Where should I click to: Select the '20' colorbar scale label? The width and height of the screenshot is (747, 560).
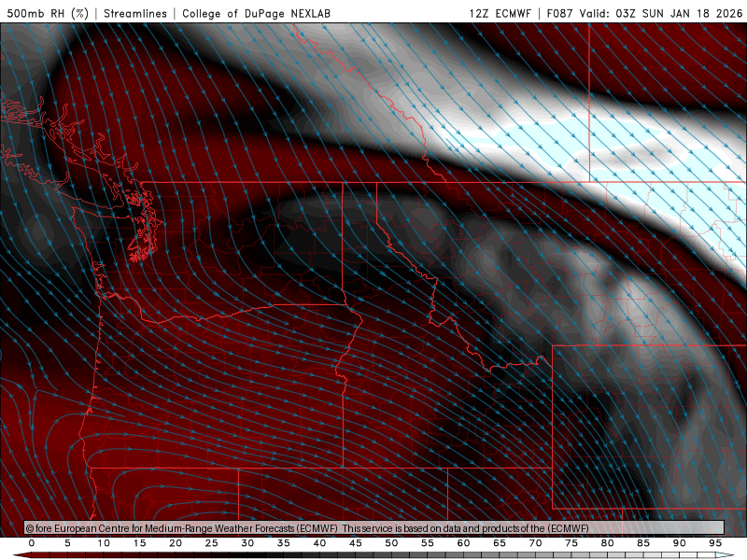[x=176, y=543]
